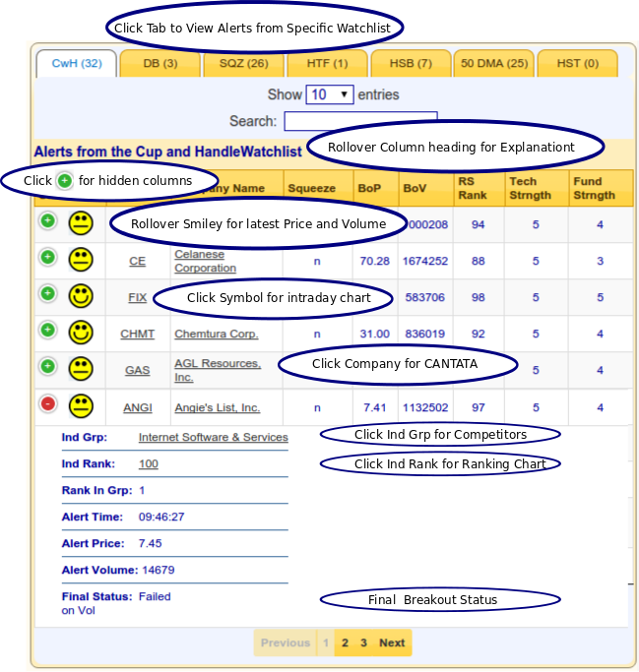Open AGL Resources, Inc. company link
The height and width of the screenshot is (672, 639).
(218, 370)
